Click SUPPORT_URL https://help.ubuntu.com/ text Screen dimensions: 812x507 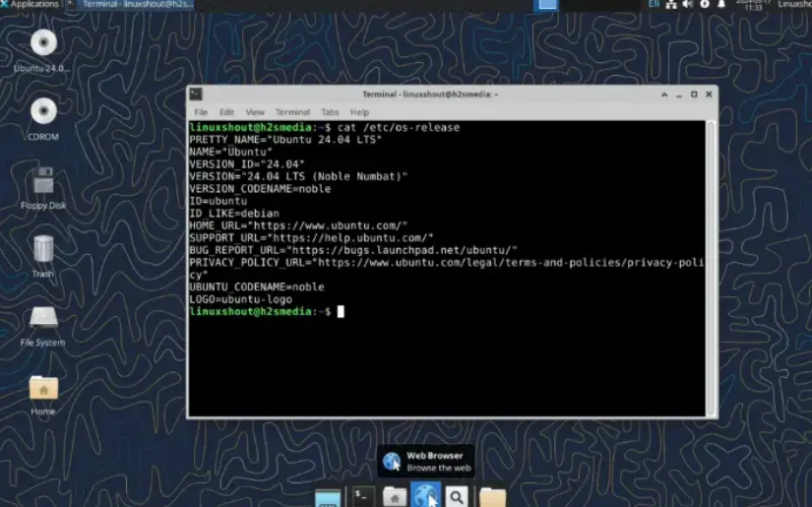(311, 237)
